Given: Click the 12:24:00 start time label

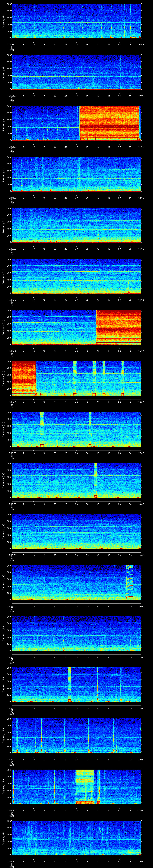Looking at the screenshot, I should [12, 861].
